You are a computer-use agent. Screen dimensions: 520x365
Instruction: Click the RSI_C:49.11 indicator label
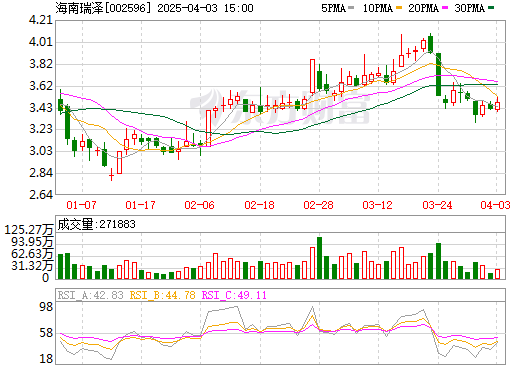pyautogui.click(x=234, y=295)
